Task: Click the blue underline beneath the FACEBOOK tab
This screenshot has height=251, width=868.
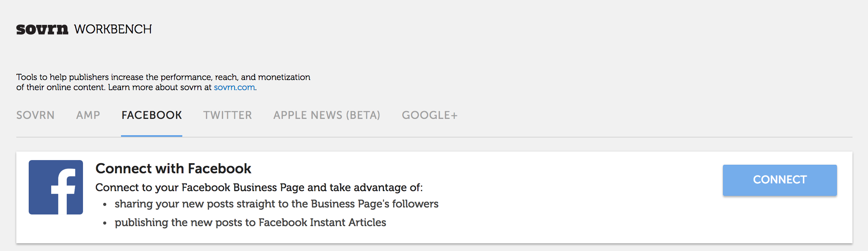Action: pyautogui.click(x=152, y=136)
